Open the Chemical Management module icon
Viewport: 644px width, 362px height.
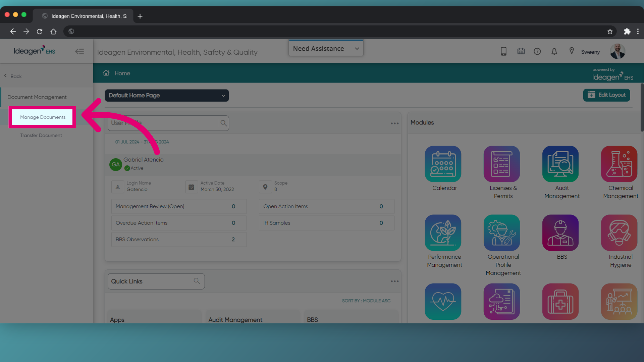[619, 164]
